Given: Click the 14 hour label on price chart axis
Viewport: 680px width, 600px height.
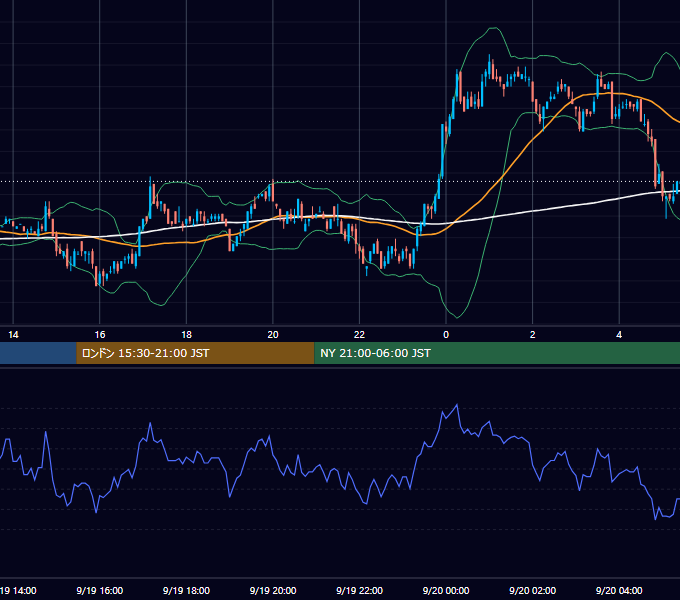Looking at the screenshot, I should pos(13,335).
